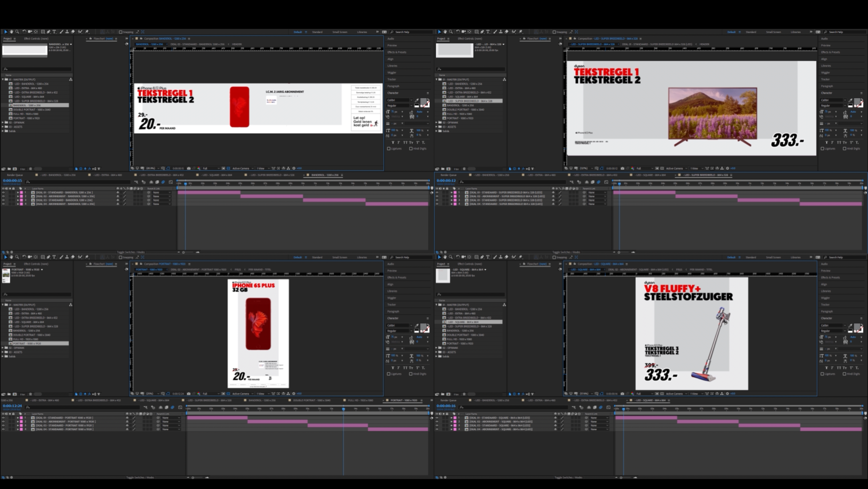Open the Effects & Presets panel in the SUPER BREEDBEELD window
The height and width of the screenshot is (489, 868).
coord(830,52)
